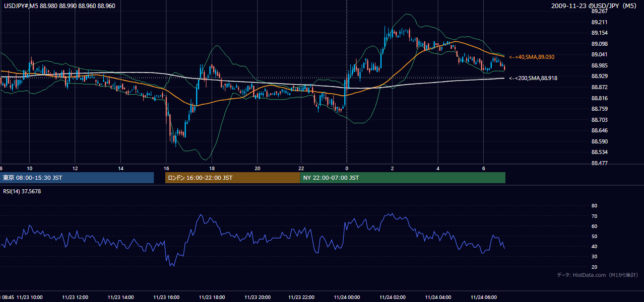This screenshot has height=302, width=644.
Task: Click the 89.098 price axis label
Action: 599,44
